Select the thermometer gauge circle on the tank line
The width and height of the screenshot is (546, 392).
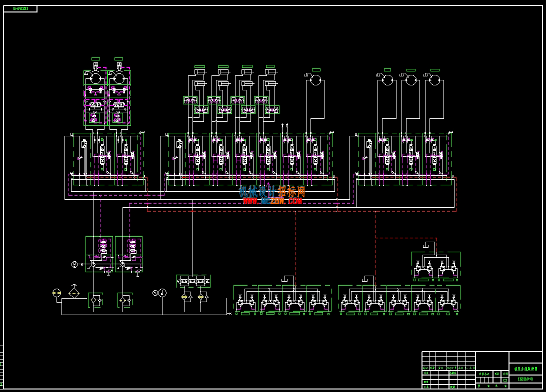pos(162,293)
